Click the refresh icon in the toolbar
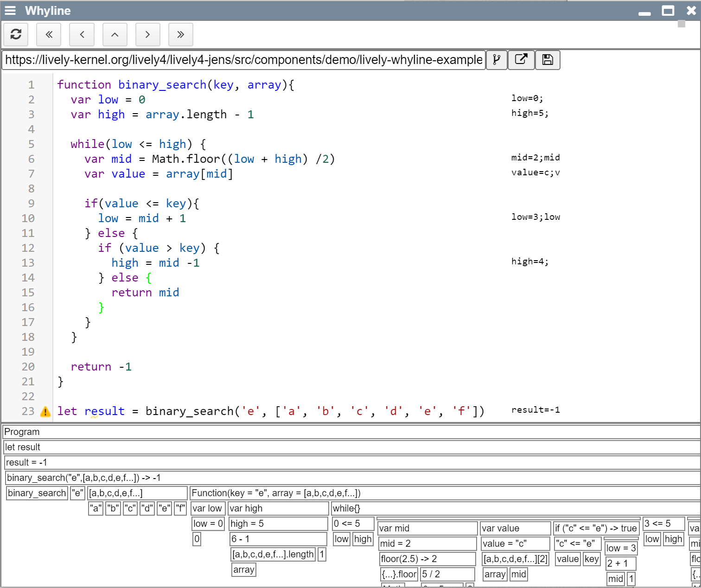 [x=16, y=34]
